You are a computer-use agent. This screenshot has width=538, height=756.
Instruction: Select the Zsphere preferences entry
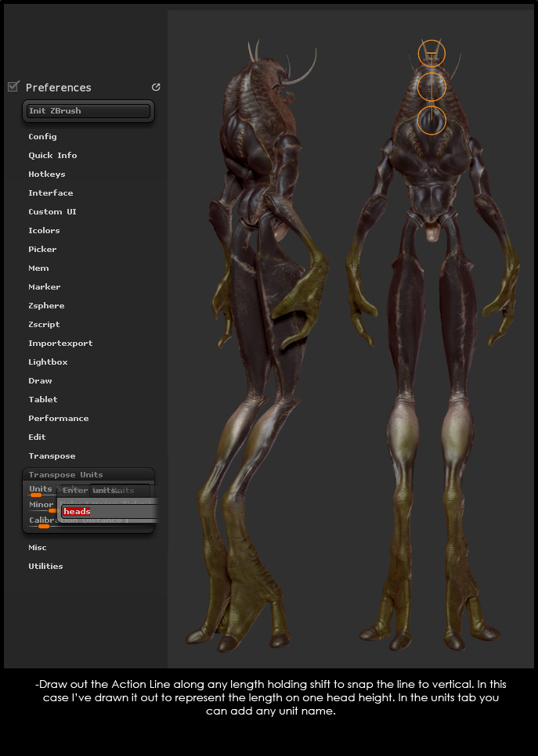46,306
